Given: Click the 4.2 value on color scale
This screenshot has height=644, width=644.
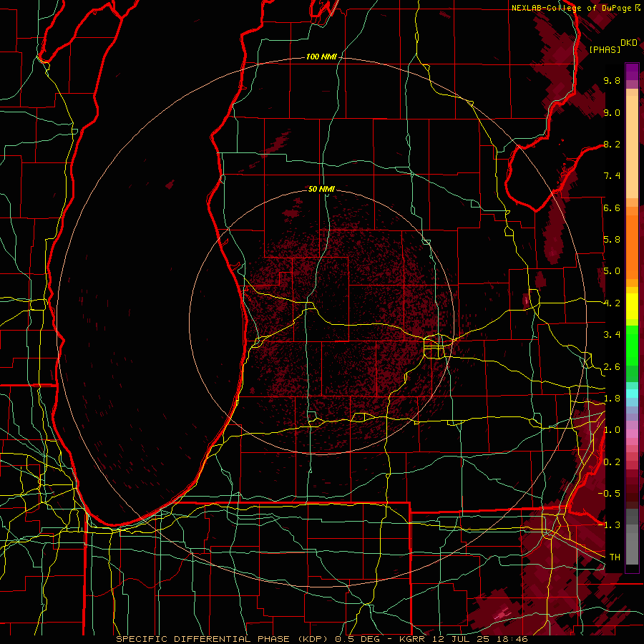Looking at the screenshot, I should [612, 303].
